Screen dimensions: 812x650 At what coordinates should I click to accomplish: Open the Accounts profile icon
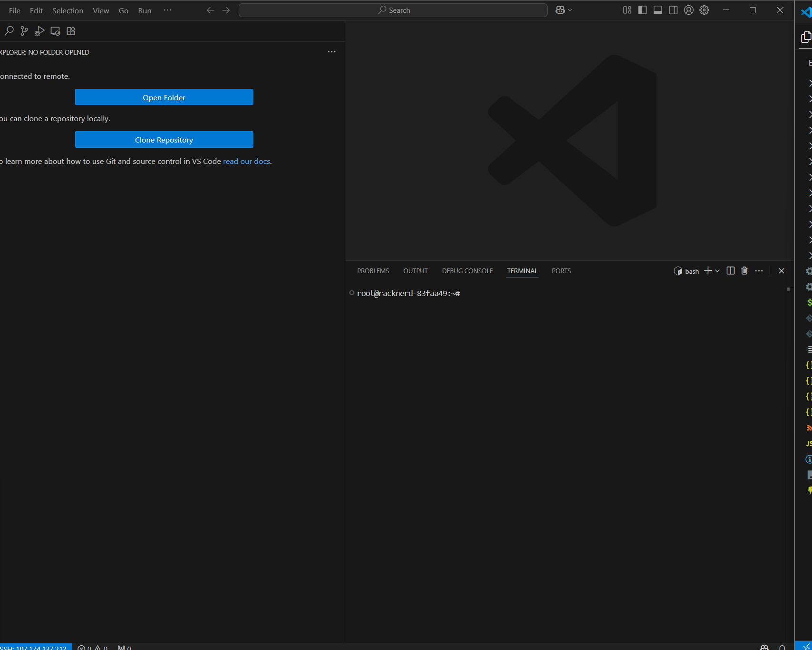point(689,10)
